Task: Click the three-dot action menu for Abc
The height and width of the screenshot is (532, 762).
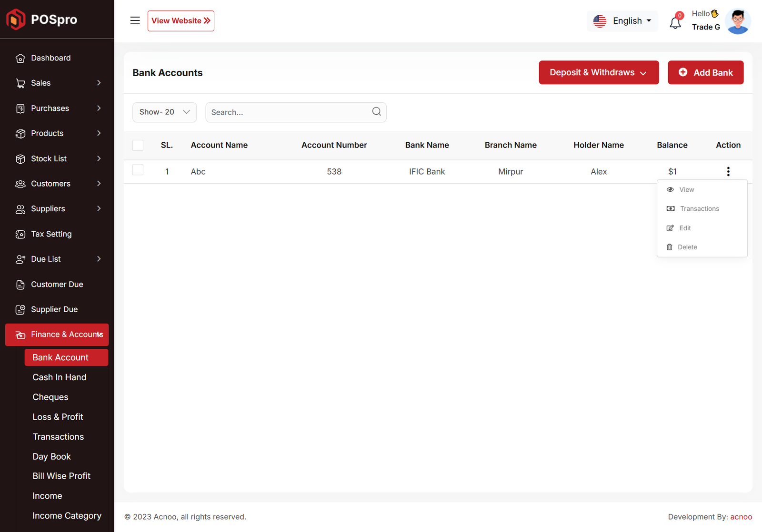Action: pos(728,171)
